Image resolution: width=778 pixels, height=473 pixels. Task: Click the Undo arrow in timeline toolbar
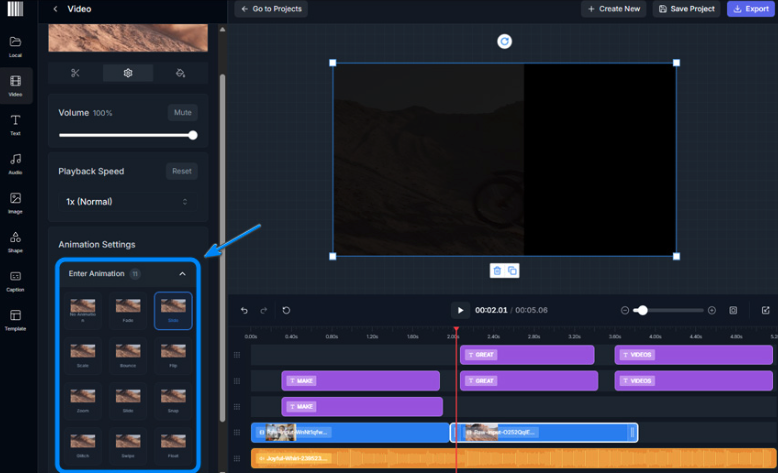click(x=244, y=310)
